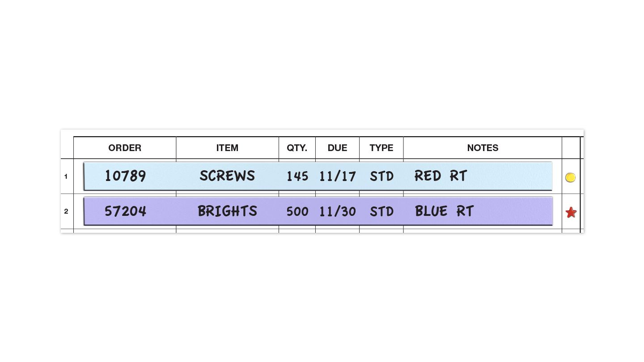The width and height of the screenshot is (644, 362).
Task: Click the yellow circle marker in row 1
Action: click(x=570, y=177)
